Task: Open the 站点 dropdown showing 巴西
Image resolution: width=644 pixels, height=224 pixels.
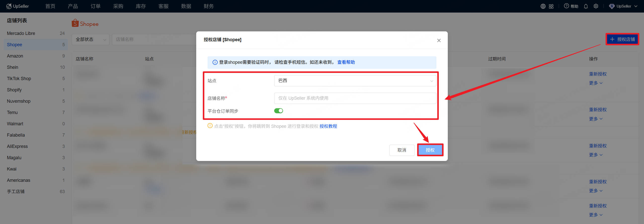Action: [x=355, y=81]
